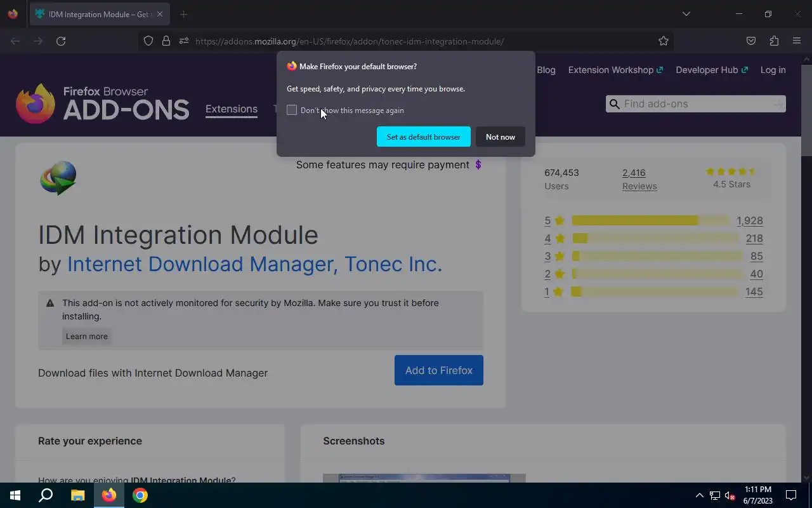Click the Firefox Browser ADD-ONS logo
Viewport: 812px width, 508px height.
click(x=103, y=104)
